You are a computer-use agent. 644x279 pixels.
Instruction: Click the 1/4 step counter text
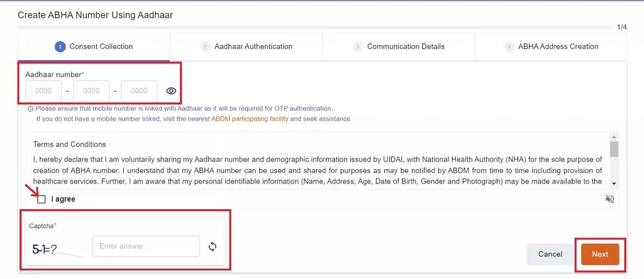622,28
